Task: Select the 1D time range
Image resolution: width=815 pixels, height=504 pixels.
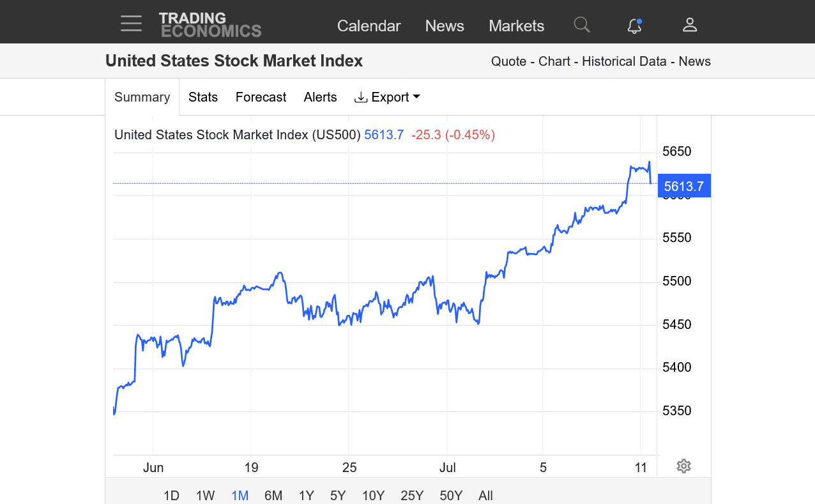Action: pos(171,496)
